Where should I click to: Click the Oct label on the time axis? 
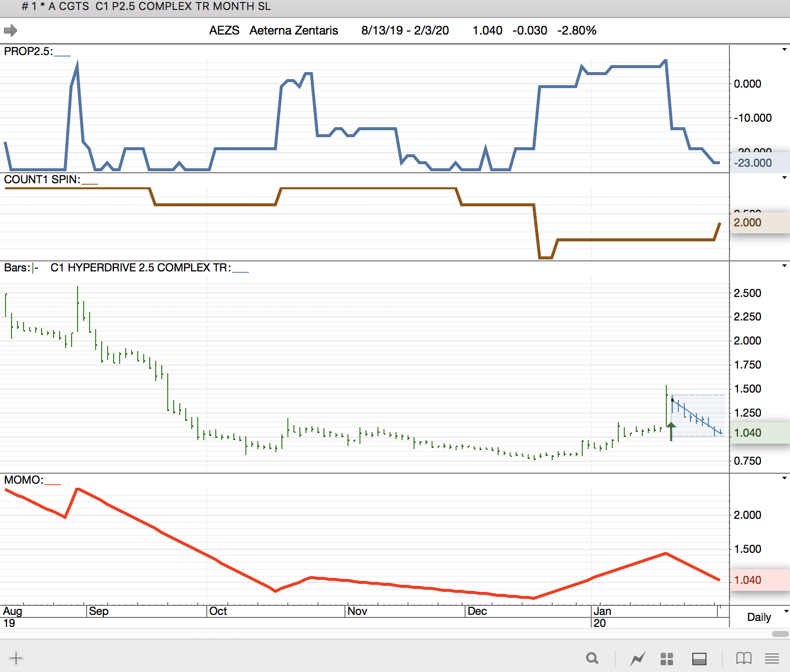218,611
